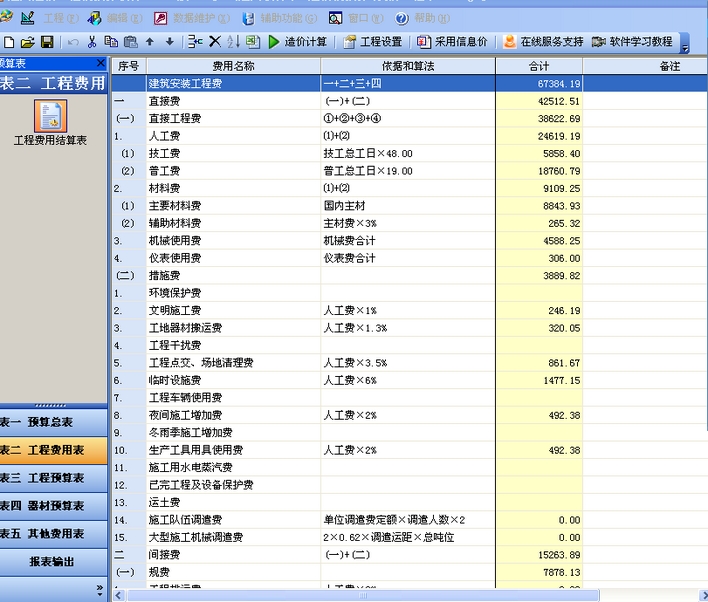Click formula 普工总工日×19.00
Screen dimensions: 708x602
[x=368, y=171]
